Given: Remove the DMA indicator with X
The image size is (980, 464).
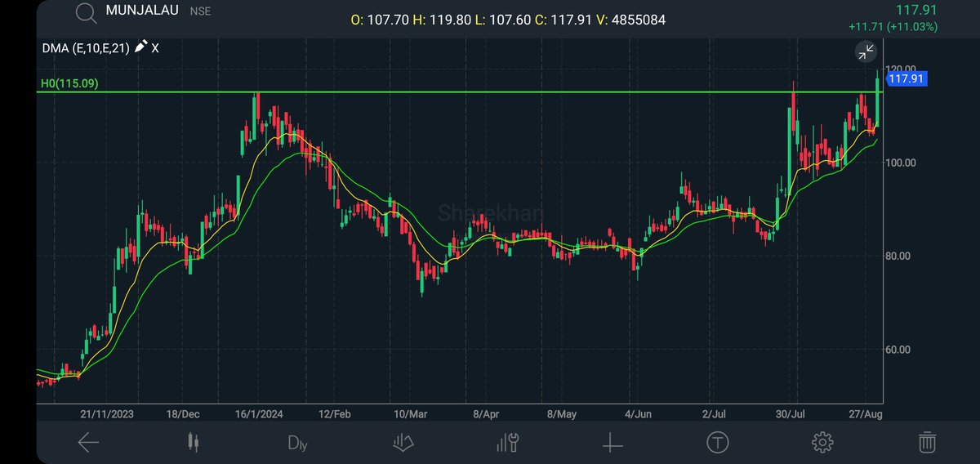Looking at the screenshot, I should (155, 48).
